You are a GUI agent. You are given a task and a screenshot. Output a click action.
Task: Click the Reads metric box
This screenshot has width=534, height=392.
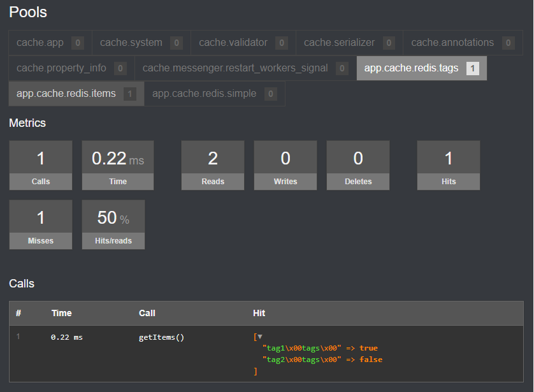(x=213, y=165)
